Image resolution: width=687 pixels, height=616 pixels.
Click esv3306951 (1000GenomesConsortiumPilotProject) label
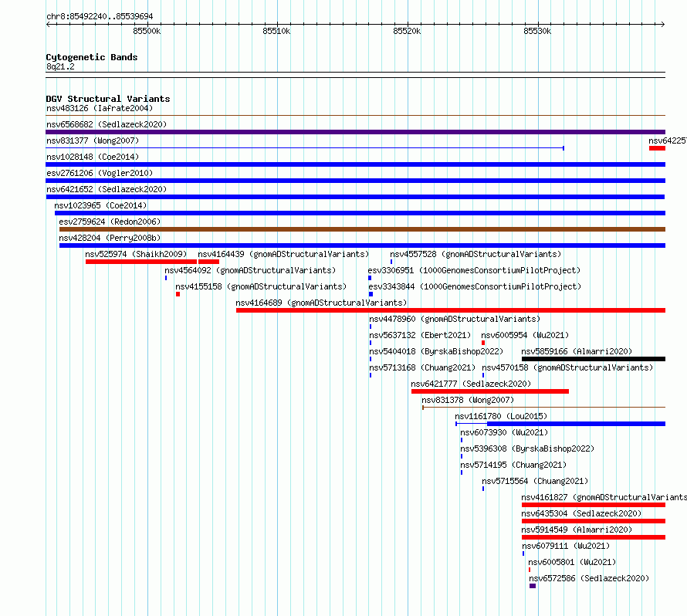click(474, 270)
